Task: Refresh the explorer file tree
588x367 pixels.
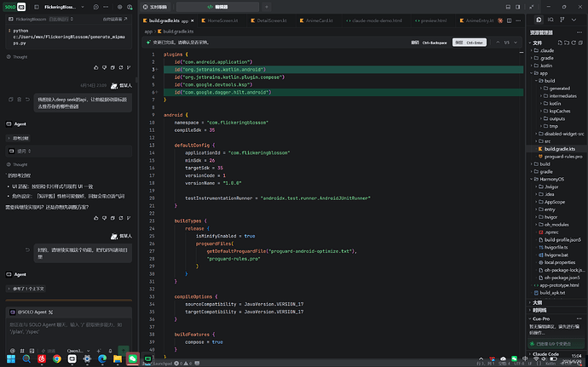Action: coord(574,43)
